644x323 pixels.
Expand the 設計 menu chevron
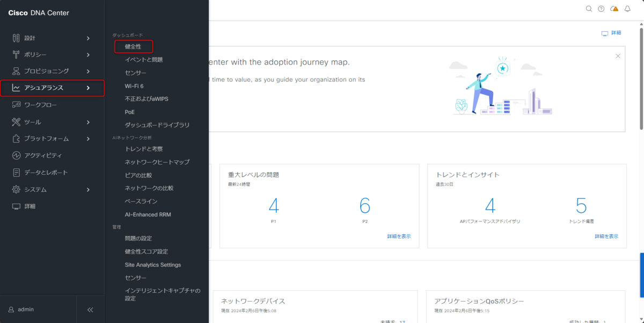point(89,38)
